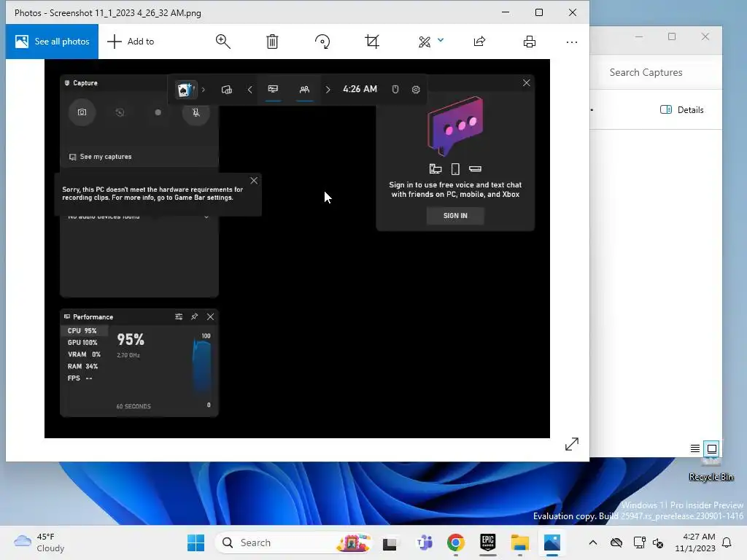Open the Edit & Create tool icon
The image size is (747, 560).
pos(425,42)
